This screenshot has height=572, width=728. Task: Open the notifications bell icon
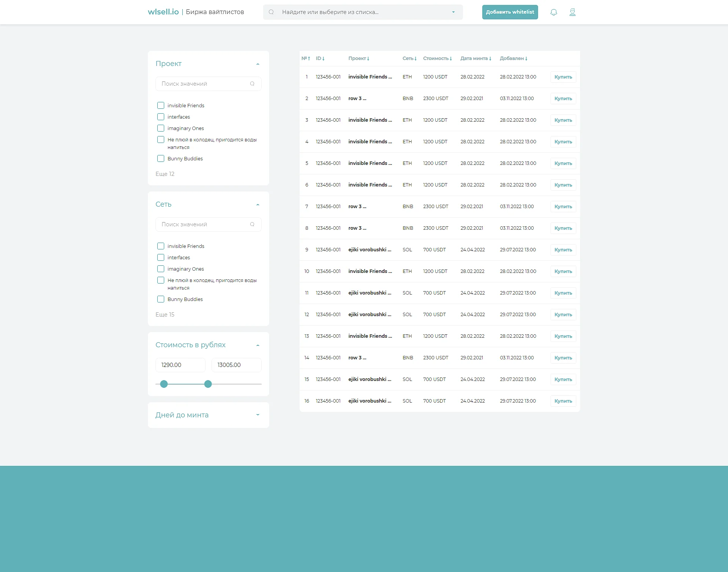click(x=554, y=12)
